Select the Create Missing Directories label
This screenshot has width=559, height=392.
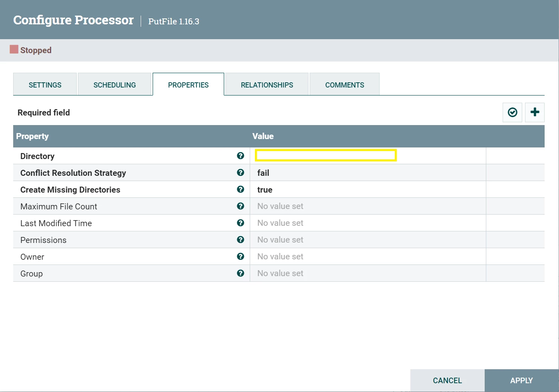coord(70,190)
